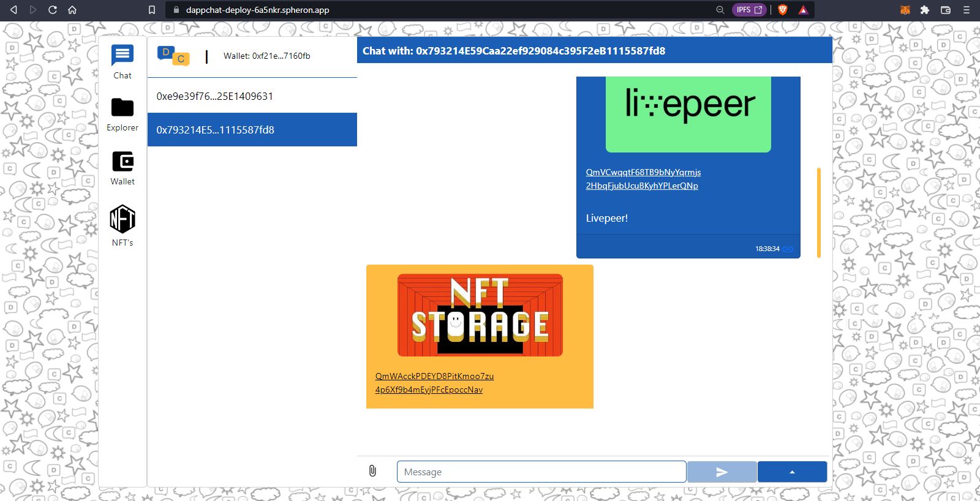980x501 pixels.
Task: Expand the options arrow beside send
Action: tap(792, 472)
